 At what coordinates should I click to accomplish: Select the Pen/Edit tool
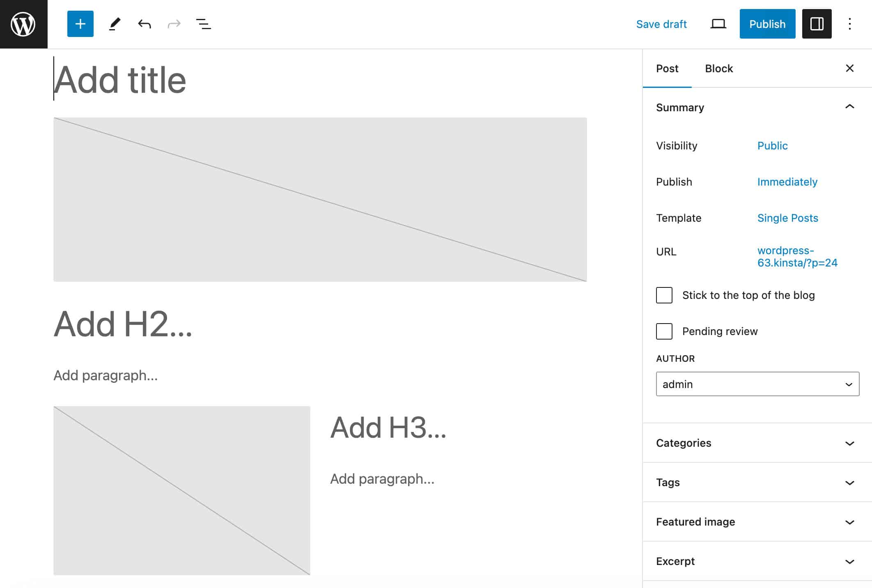(x=113, y=24)
